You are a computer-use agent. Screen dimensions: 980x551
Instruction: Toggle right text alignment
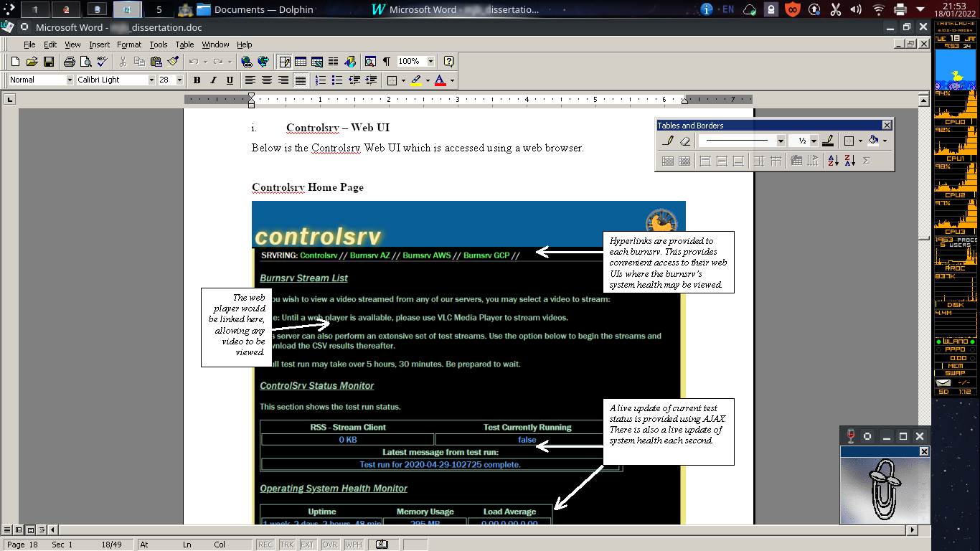coord(283,80)
